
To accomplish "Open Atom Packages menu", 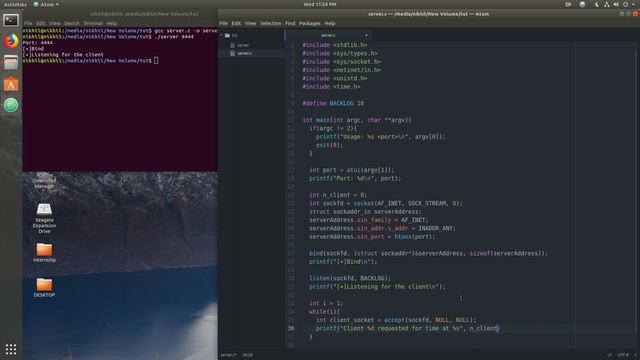I will tap(310, 24).
